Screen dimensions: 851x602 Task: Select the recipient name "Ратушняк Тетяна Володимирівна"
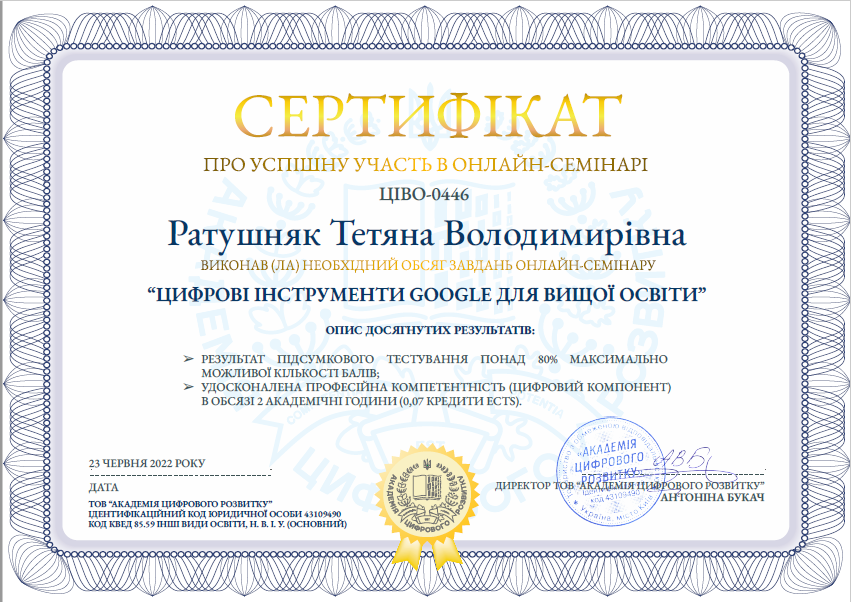(x=427, y=235)
